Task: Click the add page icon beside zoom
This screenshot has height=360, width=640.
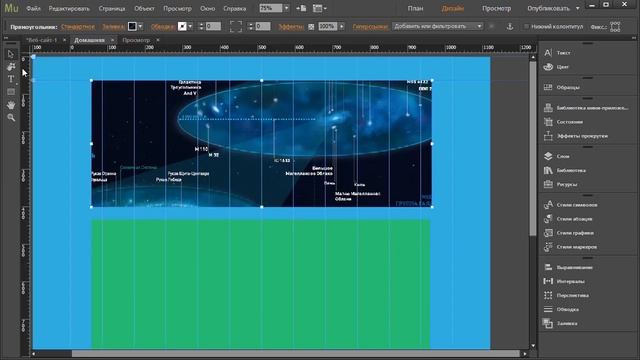Action: tap(301, 8)
